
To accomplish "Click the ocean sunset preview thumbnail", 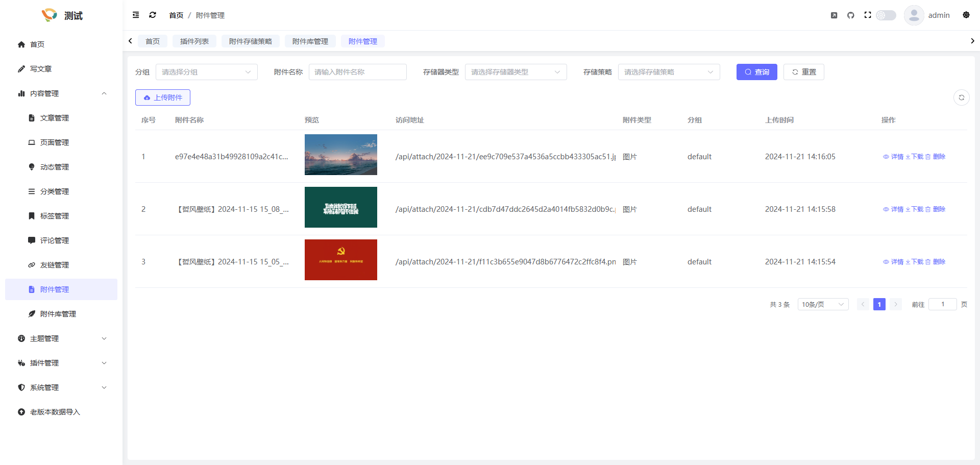I will point(341,155).
